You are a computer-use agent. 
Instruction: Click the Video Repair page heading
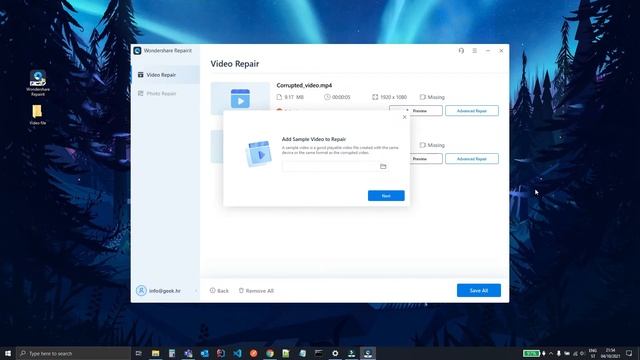235,64
